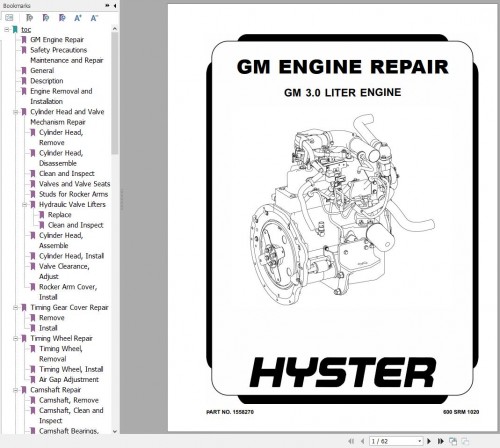This screenshot has width=500, height=448.
Task: Go to the next page
Action: coord(429,441)
